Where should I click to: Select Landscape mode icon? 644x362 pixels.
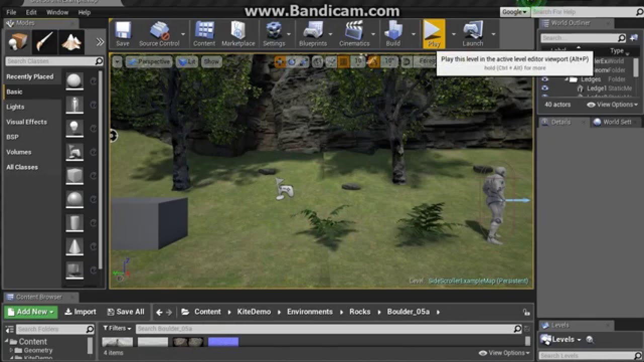coord(71,42)
